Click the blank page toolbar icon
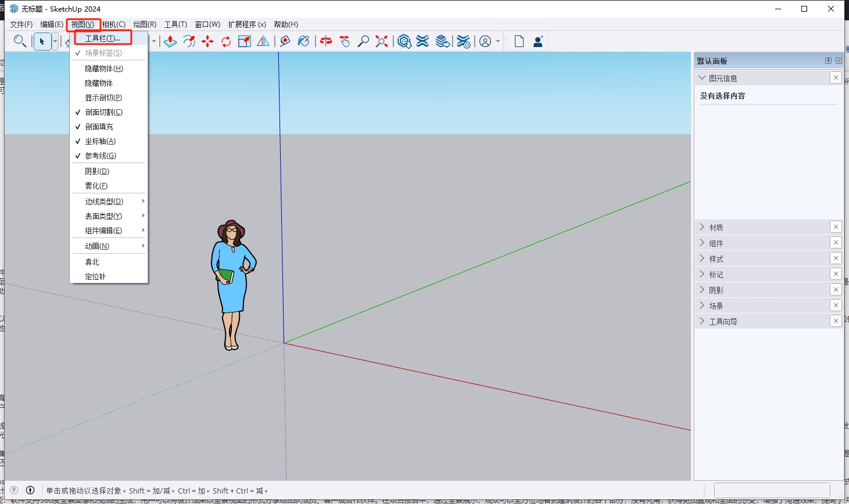The height and width of the screenshot is (504, 849). click(519, 41)
